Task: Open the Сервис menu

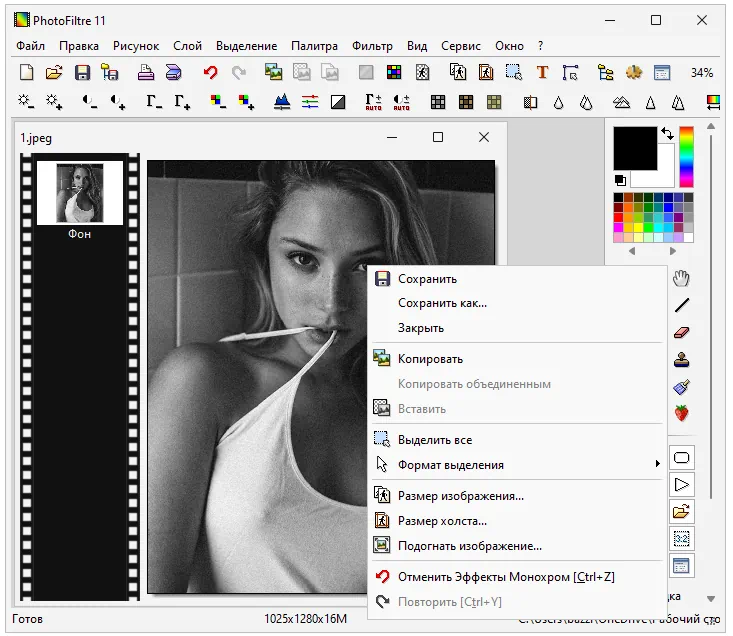Action: pos(461,46)
